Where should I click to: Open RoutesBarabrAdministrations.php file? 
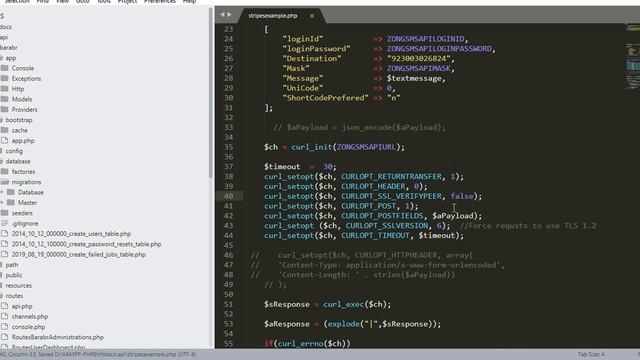pos(58,337)
